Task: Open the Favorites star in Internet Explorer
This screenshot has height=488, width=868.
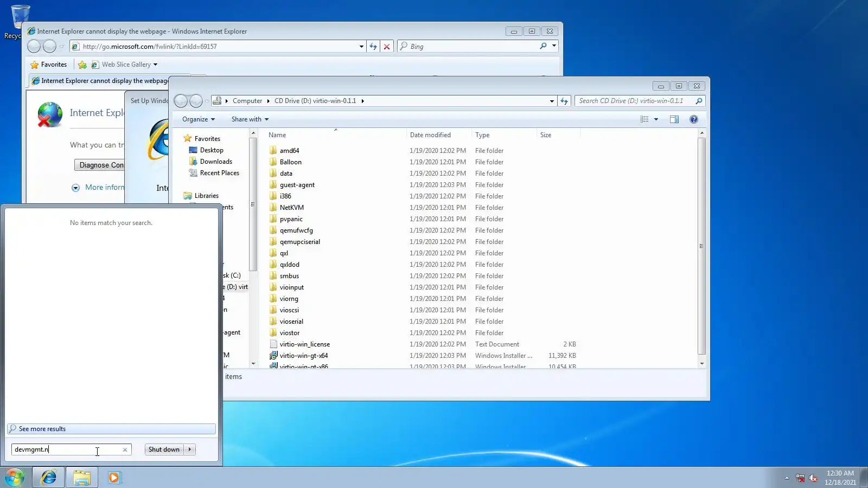Action: (x=49, y=65)
